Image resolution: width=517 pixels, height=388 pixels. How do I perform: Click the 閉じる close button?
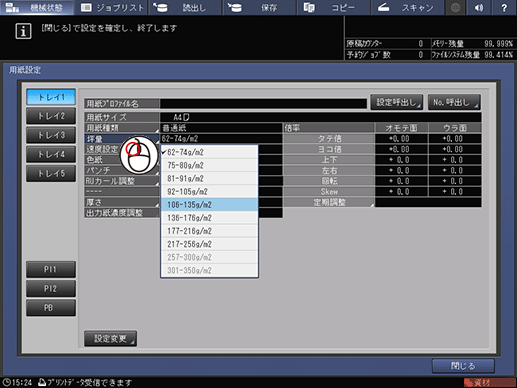463,366
